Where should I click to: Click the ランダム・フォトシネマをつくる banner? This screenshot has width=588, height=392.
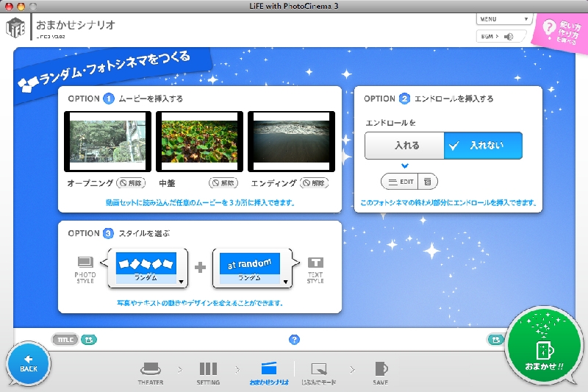(x=112, y=73)
